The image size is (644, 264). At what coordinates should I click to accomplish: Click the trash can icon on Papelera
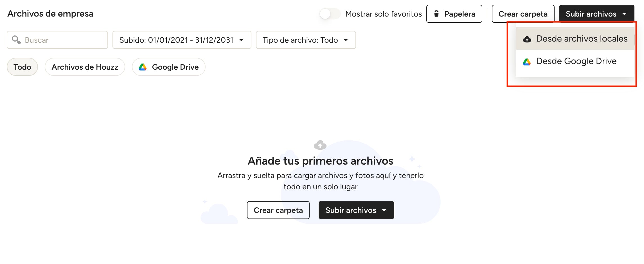(436, 13)
